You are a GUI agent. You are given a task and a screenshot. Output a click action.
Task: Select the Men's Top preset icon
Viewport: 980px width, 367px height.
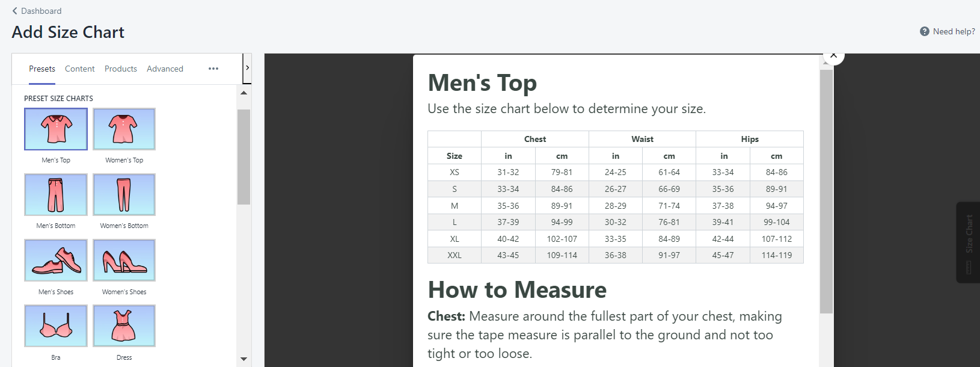(56, 129)
